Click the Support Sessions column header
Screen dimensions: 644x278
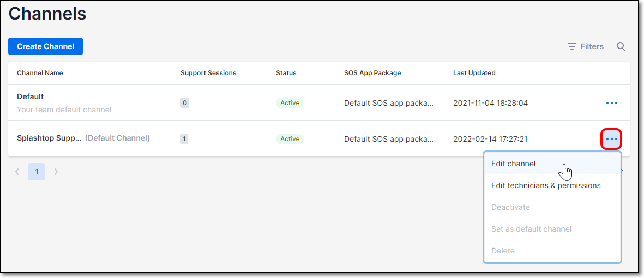[x=208, y=73]
